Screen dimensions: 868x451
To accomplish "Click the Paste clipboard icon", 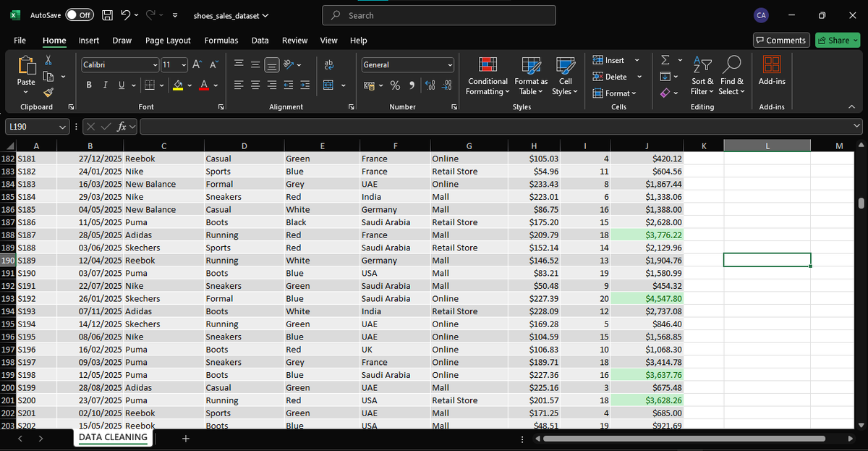I will (x=27, y=67).
